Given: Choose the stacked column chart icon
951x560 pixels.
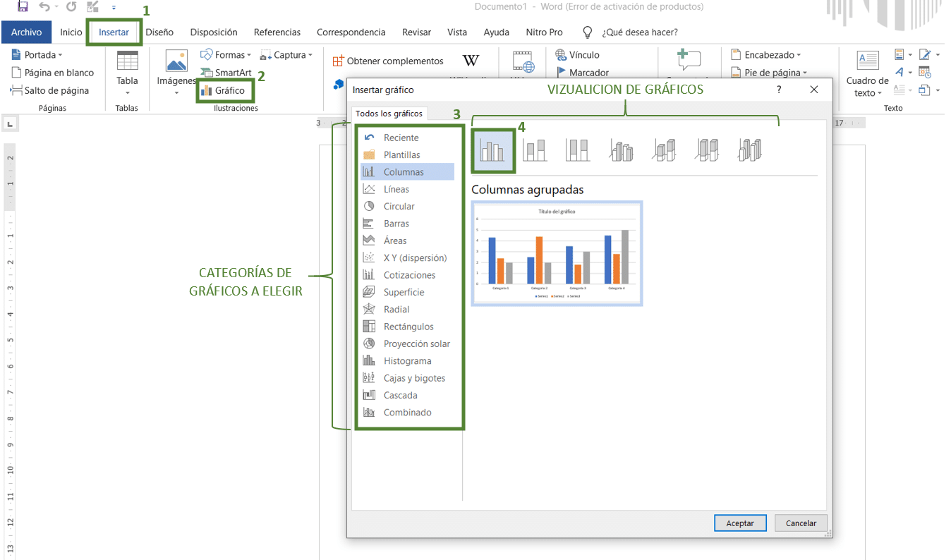Looking at the screenshot, I should click(x=535, y=149).
